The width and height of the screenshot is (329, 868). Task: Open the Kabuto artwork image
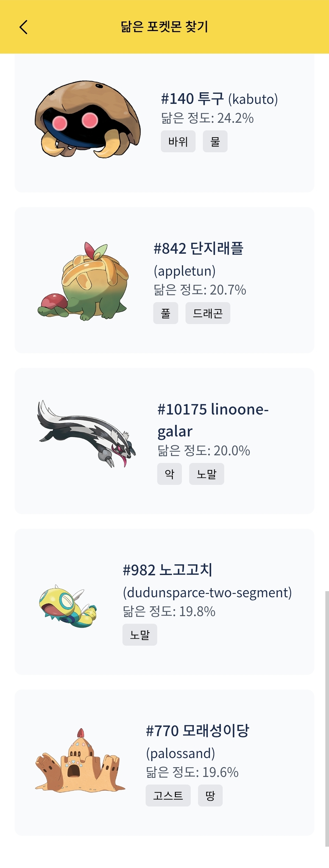click(87, 119)
